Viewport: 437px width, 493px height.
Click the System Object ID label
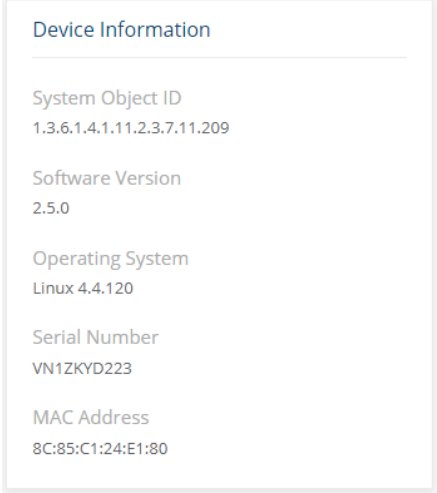tap(107, 99)
